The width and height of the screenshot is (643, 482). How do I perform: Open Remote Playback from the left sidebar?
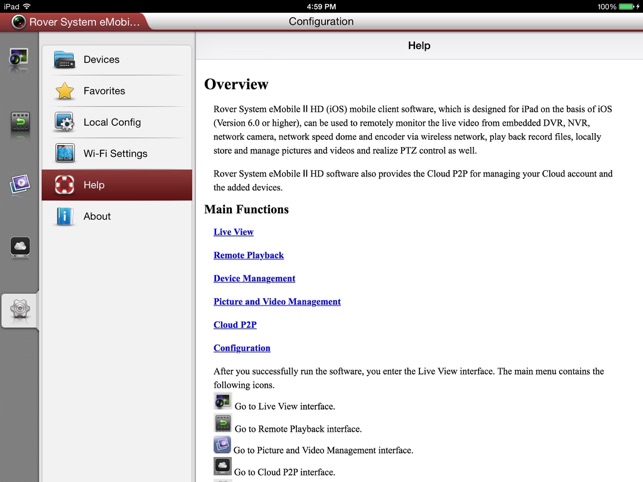tap(20, 123)
